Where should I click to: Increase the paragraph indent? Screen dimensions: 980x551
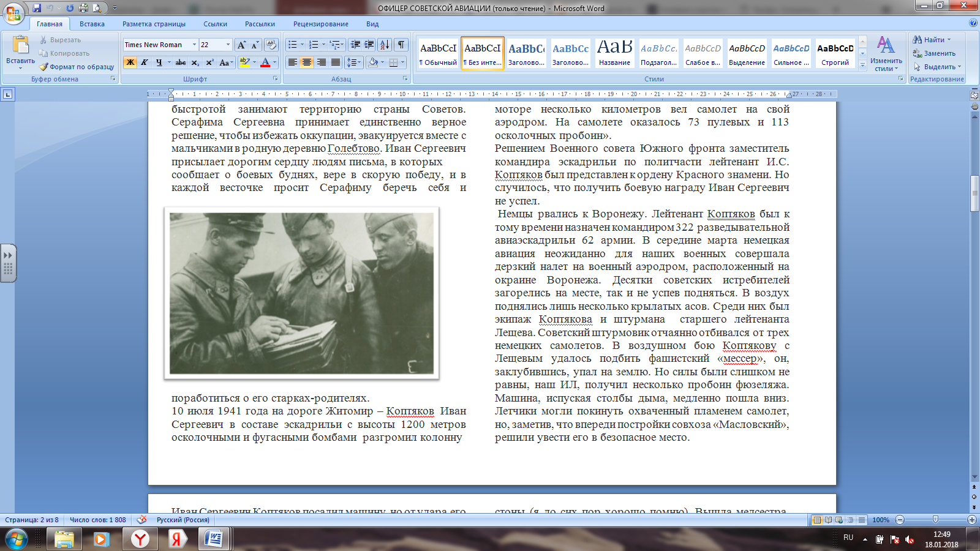click(x=369, y=45)
